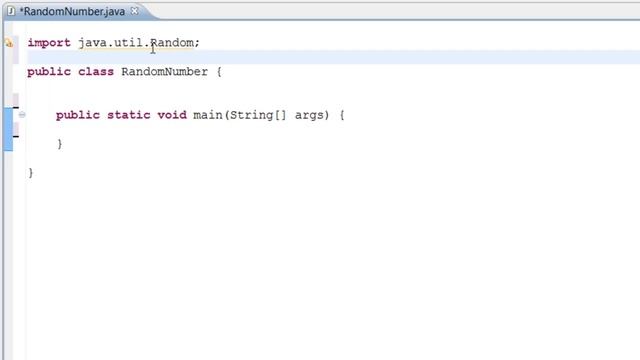640x360 pixels.
Task: Click the static keyword
Action: click(129, 115)
